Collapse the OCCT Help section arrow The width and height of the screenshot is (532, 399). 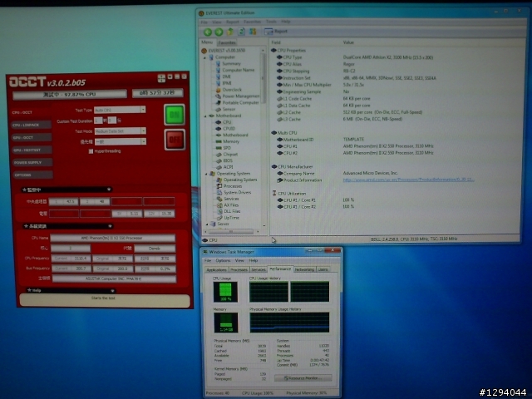(112, 291)
